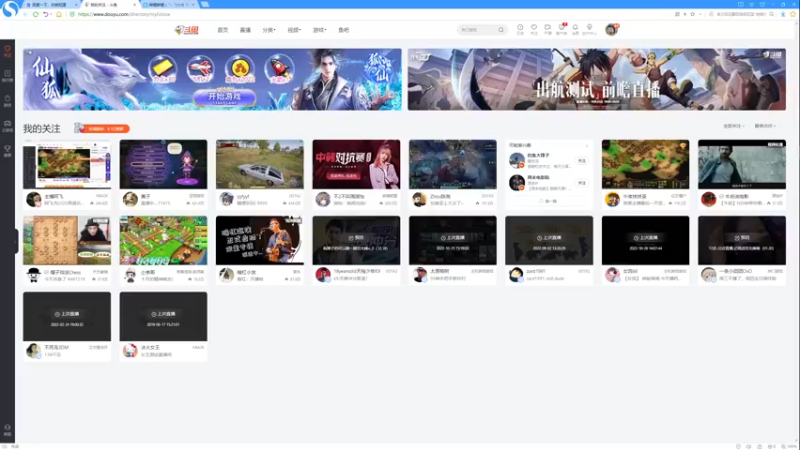Close the active Douyu browser tab
The image size is (800, 450).
click(x=134, y=5)
